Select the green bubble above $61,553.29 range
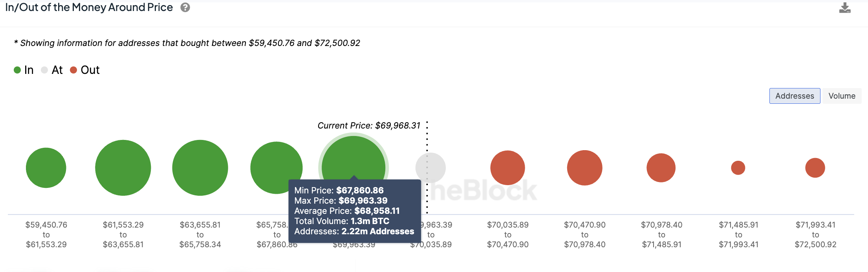Screen dimensions: 868x272 (123, 168)
